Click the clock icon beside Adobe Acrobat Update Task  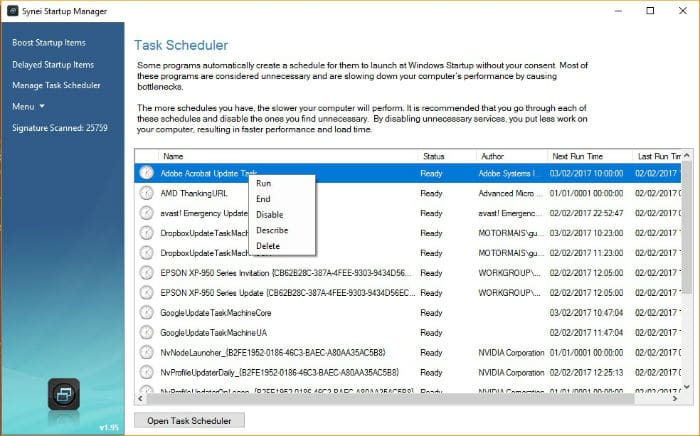point(146,173)
